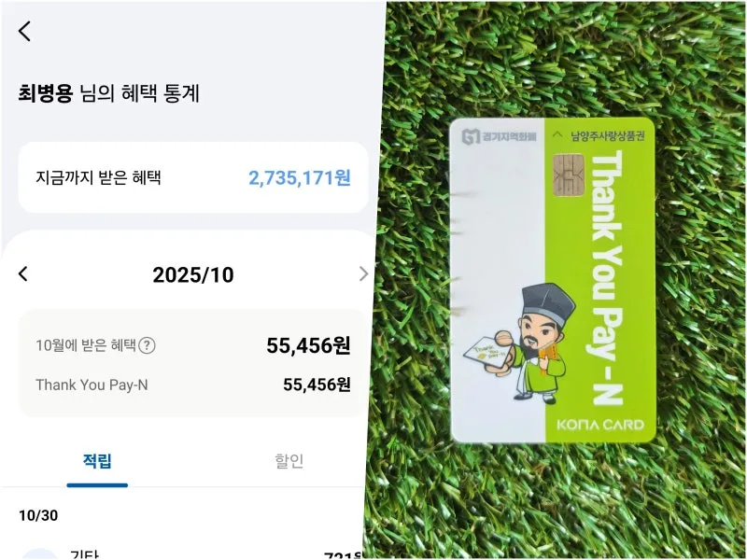Click the 남양주사랑상품권 label on card
This screenshot has width=747, height=560.
[608, 136]
